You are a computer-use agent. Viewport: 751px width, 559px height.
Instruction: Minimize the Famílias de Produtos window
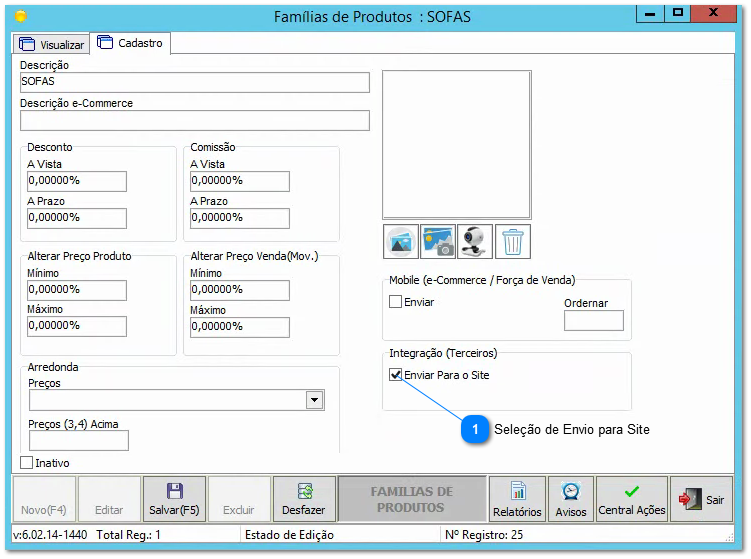tap(650, 13)
